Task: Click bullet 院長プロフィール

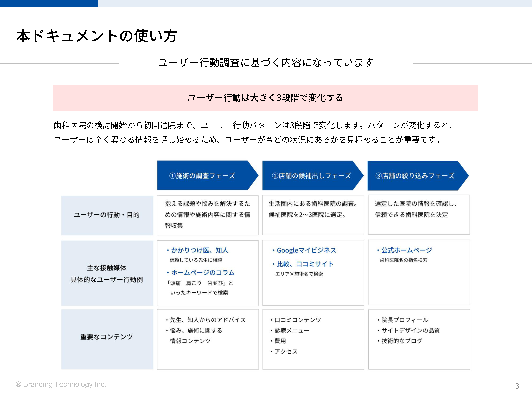Action: [403, 320]
